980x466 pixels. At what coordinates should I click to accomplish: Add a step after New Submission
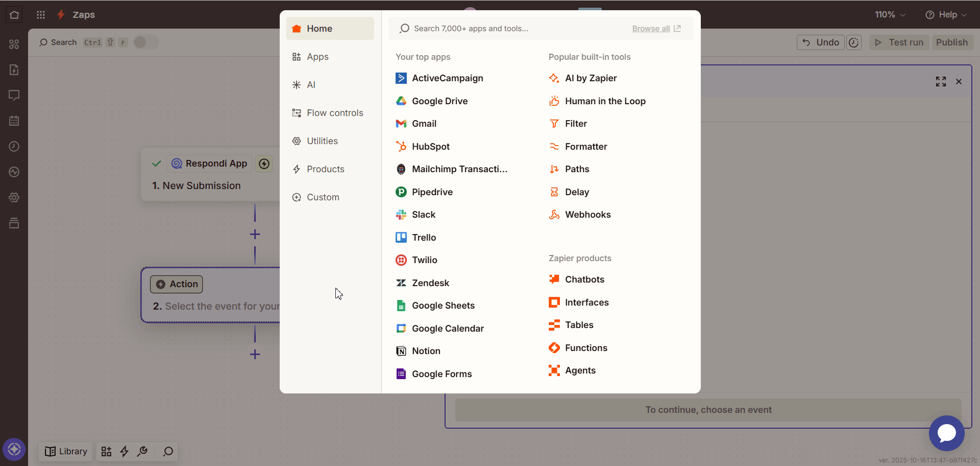[x=255, y=235]
